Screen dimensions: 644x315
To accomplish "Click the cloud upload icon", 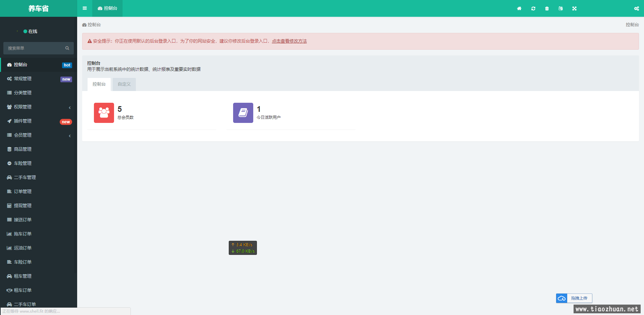I will coord(561,298).
